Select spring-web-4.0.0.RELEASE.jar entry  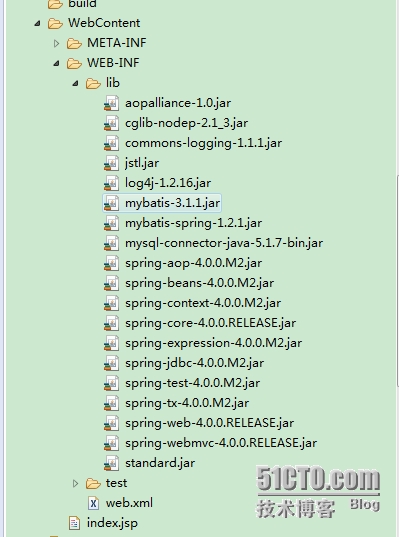[x=210, y=423]
